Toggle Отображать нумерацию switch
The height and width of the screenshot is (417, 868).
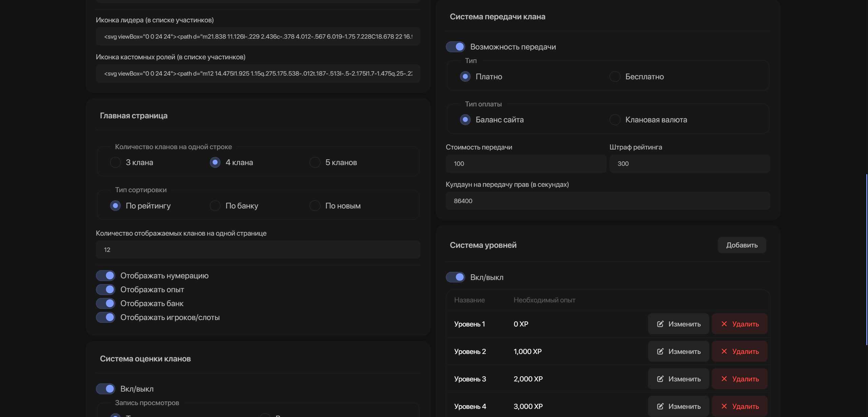[x=105, y=276]
